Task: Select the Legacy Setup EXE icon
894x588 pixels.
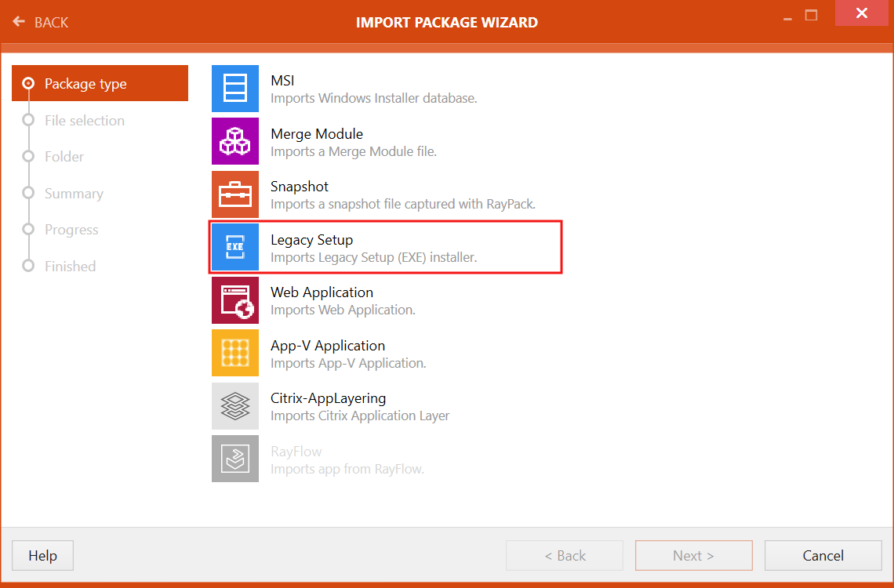Action: pyautogui.click(x=234, y=247)
